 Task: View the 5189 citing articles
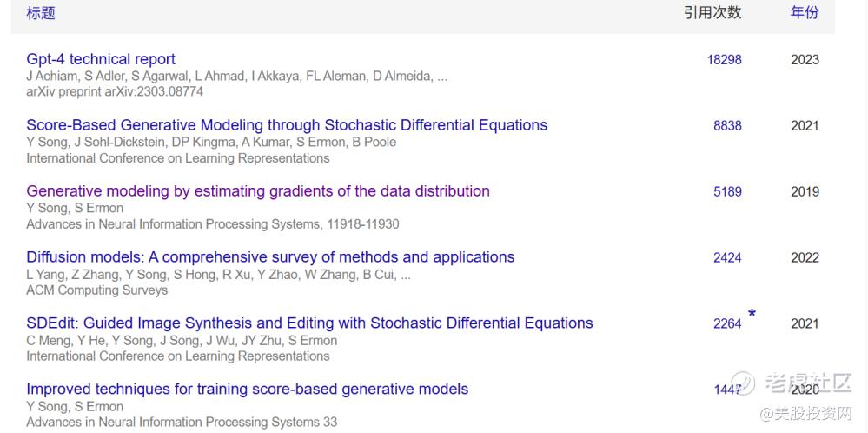pos(727,192)
